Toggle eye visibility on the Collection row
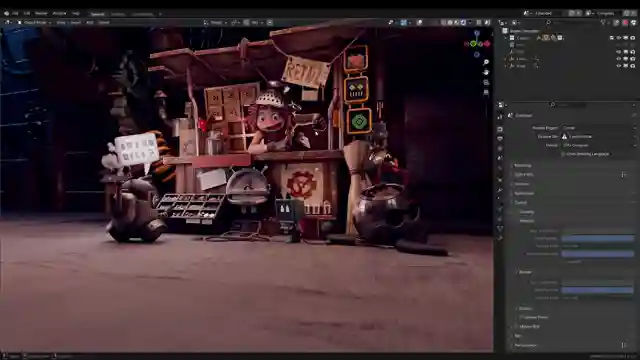The width and height of the screenshot is (640, 360). tap(619, 38)
